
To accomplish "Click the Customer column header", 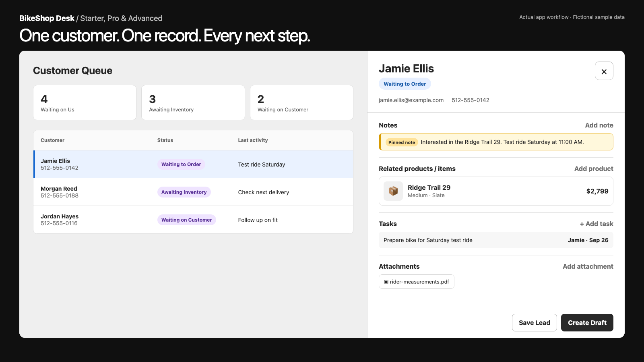I will click(x=52, y=140).
